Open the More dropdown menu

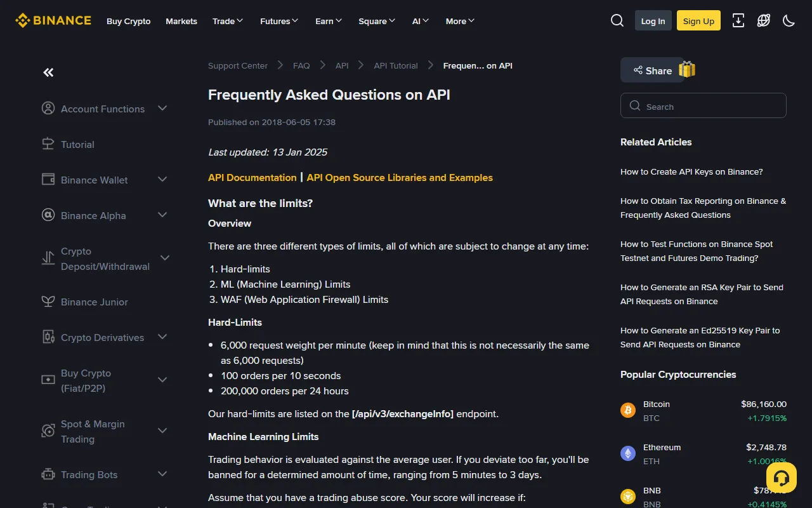pyautogui.click(x=460, y=21)
